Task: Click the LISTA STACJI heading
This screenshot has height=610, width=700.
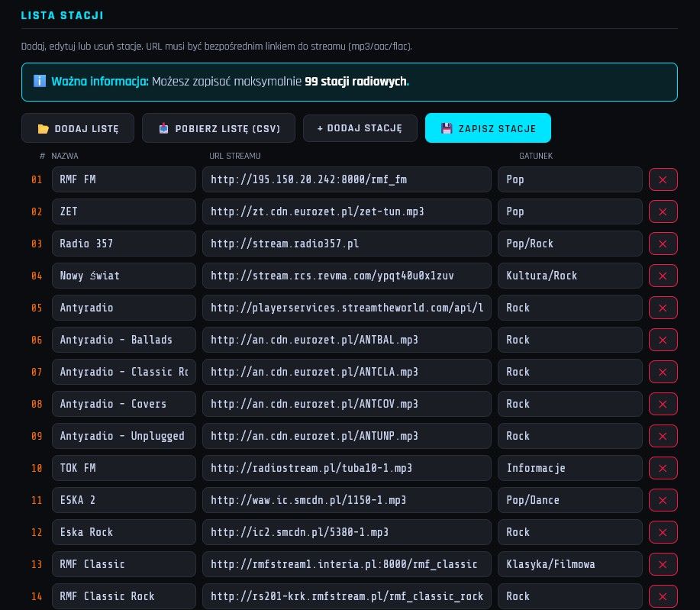Action: tap(62, 15)
